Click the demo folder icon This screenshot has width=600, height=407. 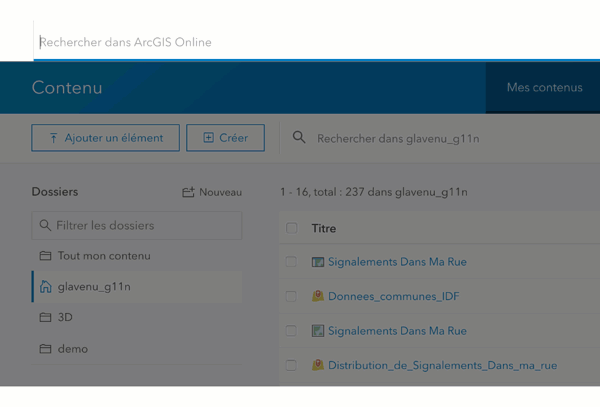pyautogui.click(x=45, y=349)
